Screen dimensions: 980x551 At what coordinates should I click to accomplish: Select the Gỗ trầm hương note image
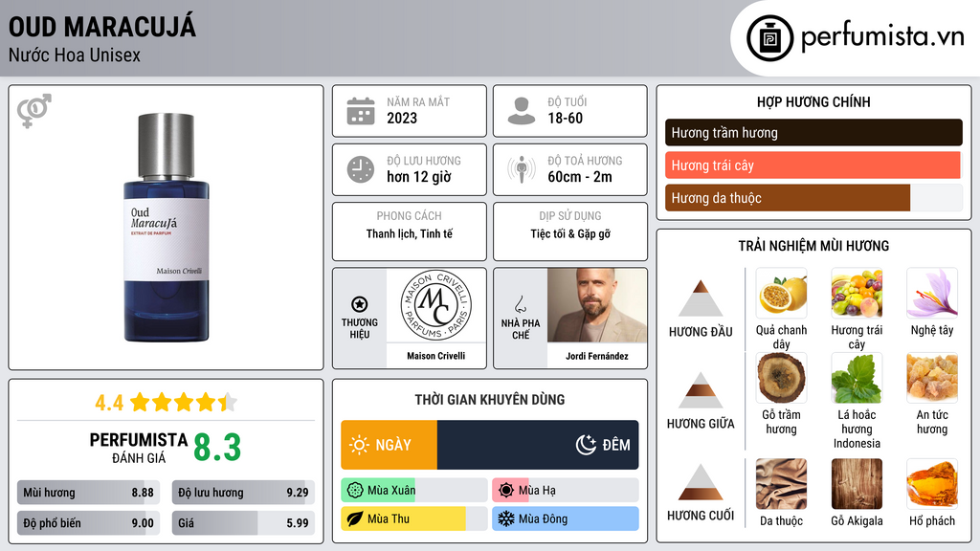(x=781, y=378)
